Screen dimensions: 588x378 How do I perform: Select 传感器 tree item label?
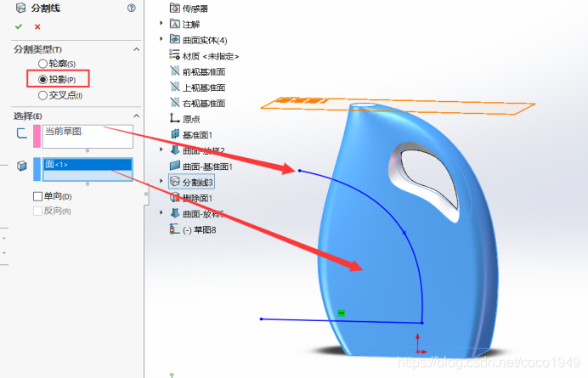click(x=195, y=8)
